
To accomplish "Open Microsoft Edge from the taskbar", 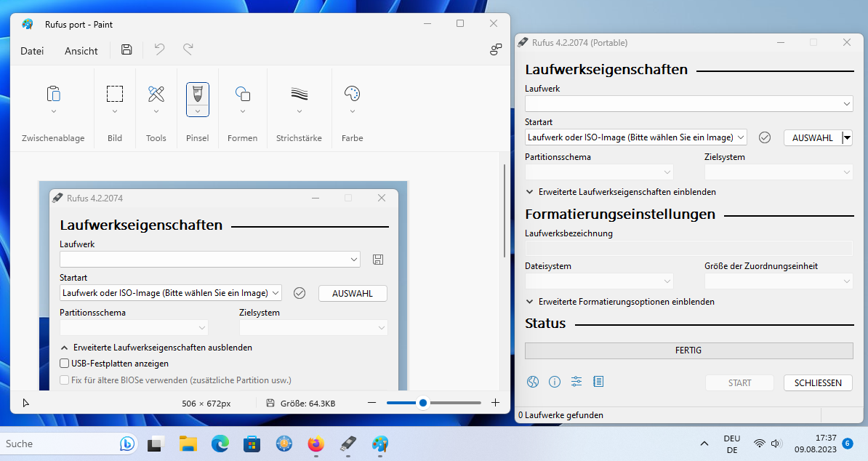I will (x=220, y=444).
